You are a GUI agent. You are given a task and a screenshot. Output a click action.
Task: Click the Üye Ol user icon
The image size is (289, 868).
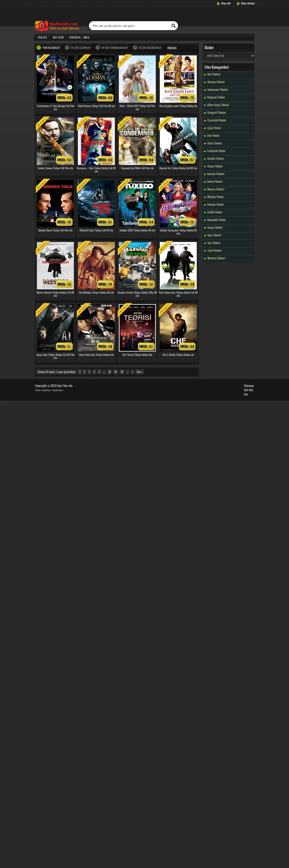pos(218,3)
